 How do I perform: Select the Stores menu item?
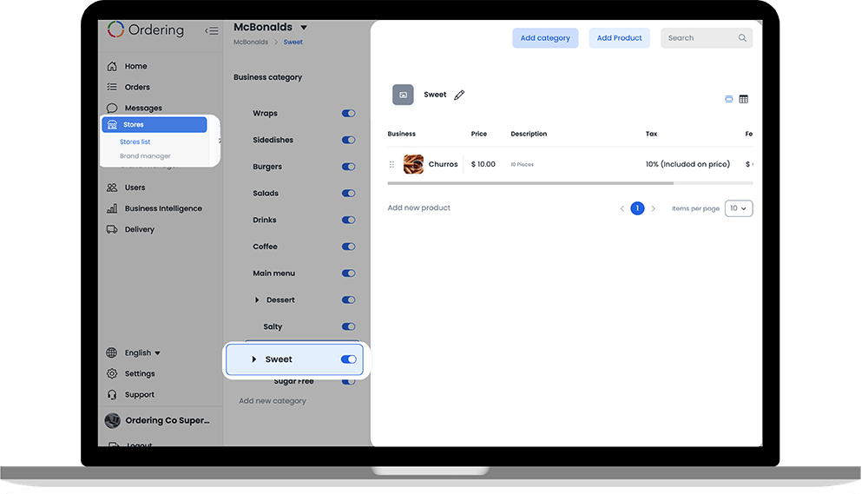click(x=155, y=125)
